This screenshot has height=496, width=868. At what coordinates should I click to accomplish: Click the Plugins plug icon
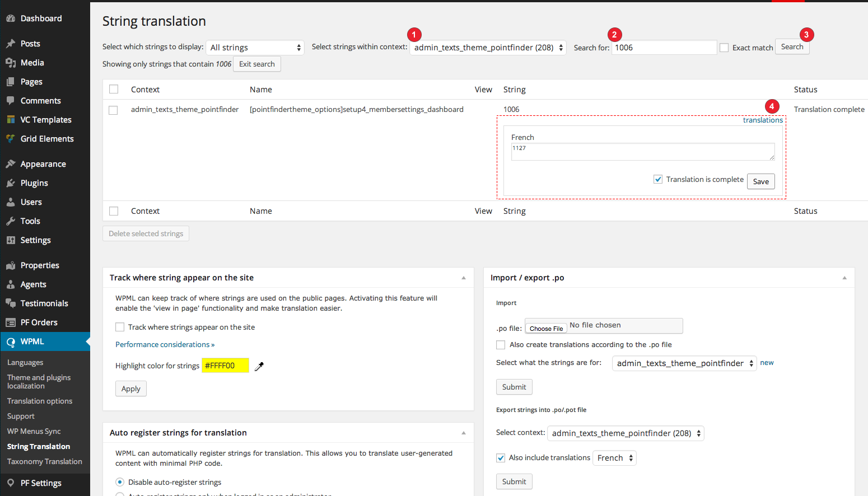[11, 183]
